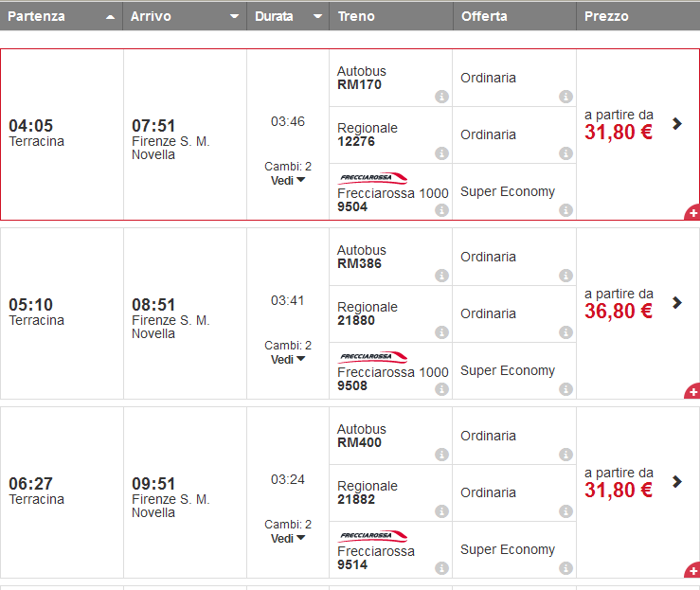Screen dimensions: 700x590
Task: Sort by Partenza column header
Action: [x=62, y=16]
